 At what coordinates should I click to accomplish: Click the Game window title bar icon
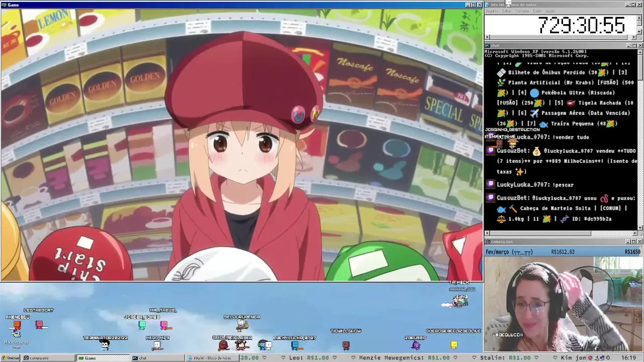click(x=4, y=5)
